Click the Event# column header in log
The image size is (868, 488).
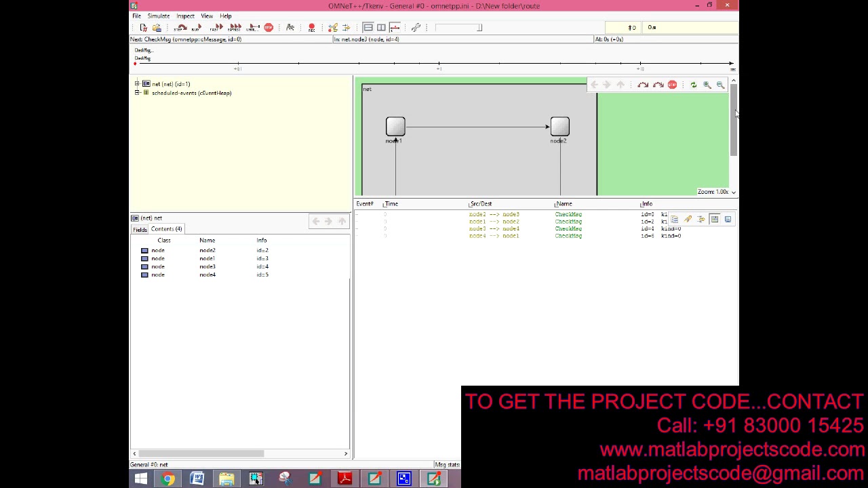coord(365,204)
